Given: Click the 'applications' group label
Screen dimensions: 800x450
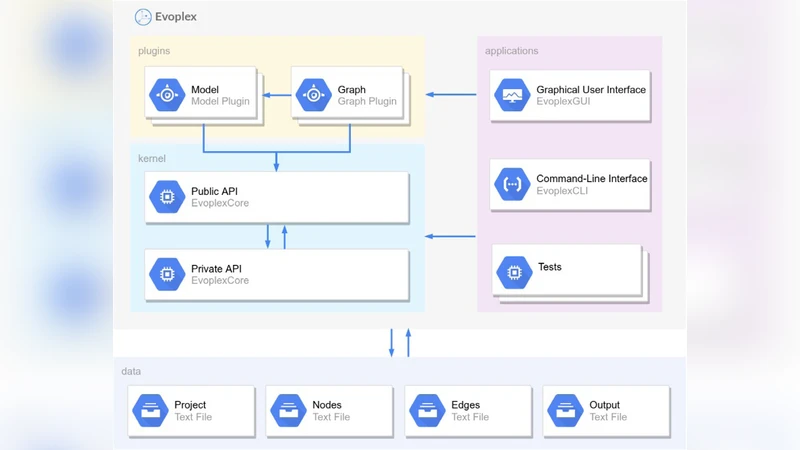Looking at the screenshot, I should pos(511,50).
